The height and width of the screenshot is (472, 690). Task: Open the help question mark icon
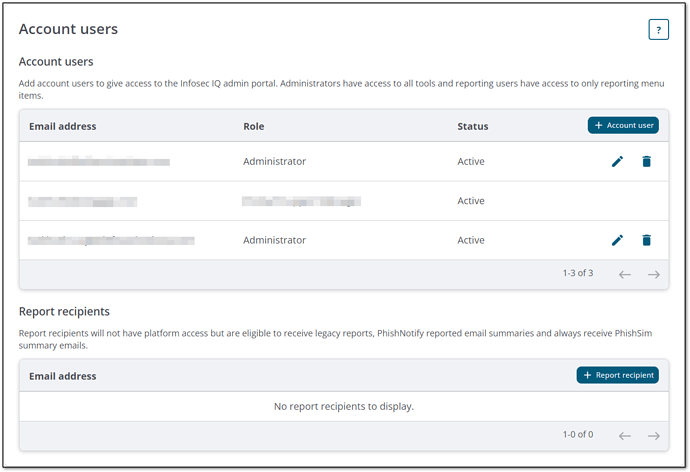[658, 30]
